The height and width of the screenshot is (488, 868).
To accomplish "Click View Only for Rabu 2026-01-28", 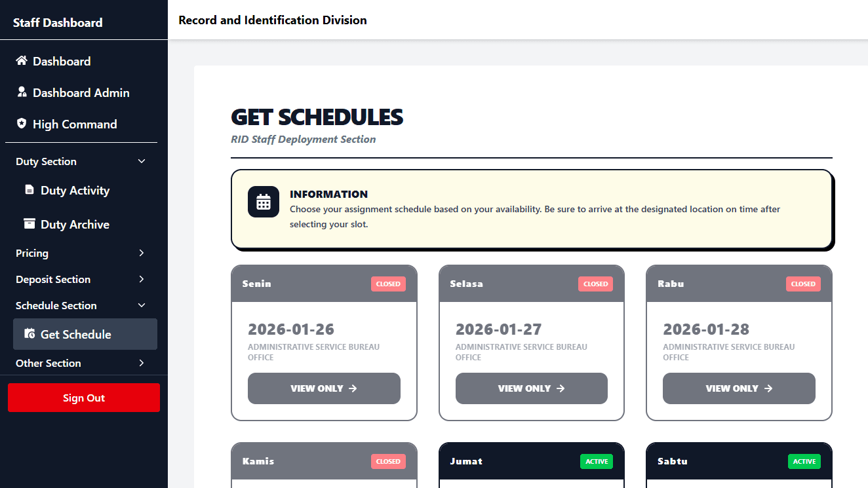I will [x=739, y=388].
